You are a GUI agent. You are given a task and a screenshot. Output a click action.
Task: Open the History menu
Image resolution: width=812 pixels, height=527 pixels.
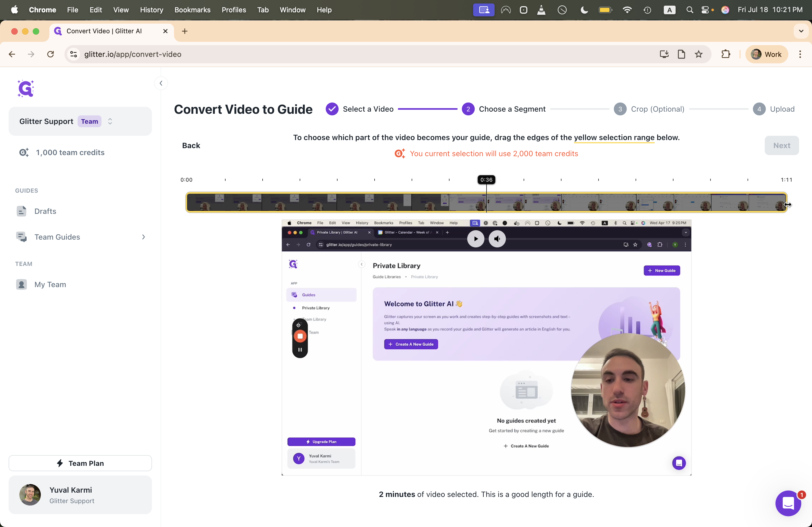(151, 10)
